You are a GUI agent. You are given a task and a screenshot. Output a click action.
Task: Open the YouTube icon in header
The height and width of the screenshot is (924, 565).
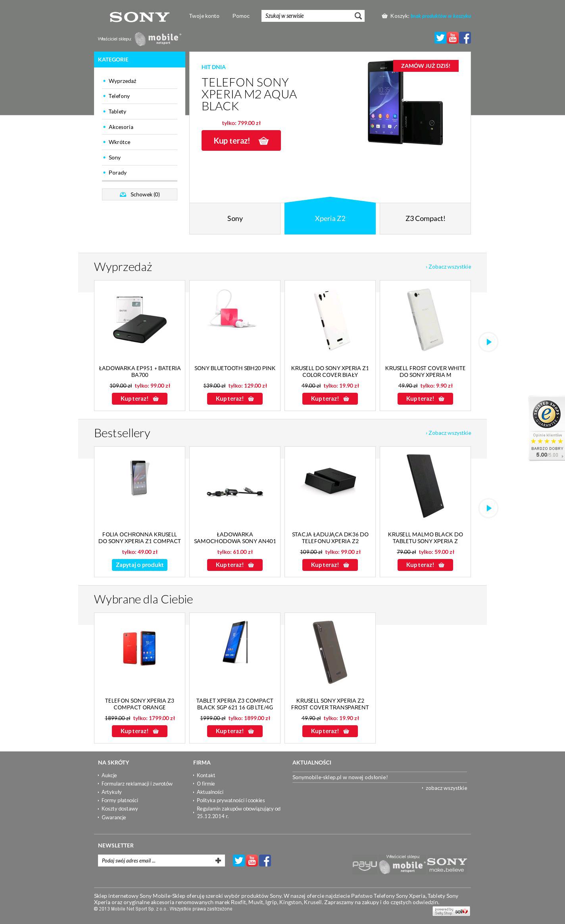tap(452, 38)
